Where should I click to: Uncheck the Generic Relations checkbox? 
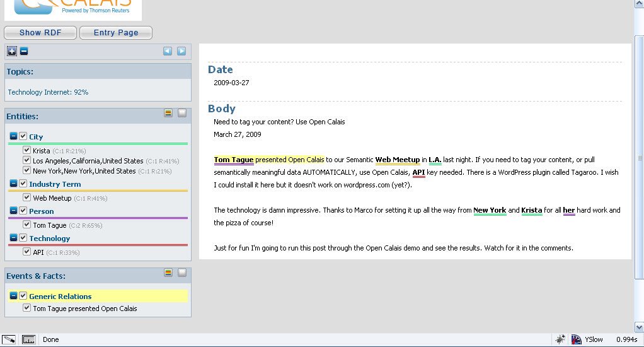(23, 296)
